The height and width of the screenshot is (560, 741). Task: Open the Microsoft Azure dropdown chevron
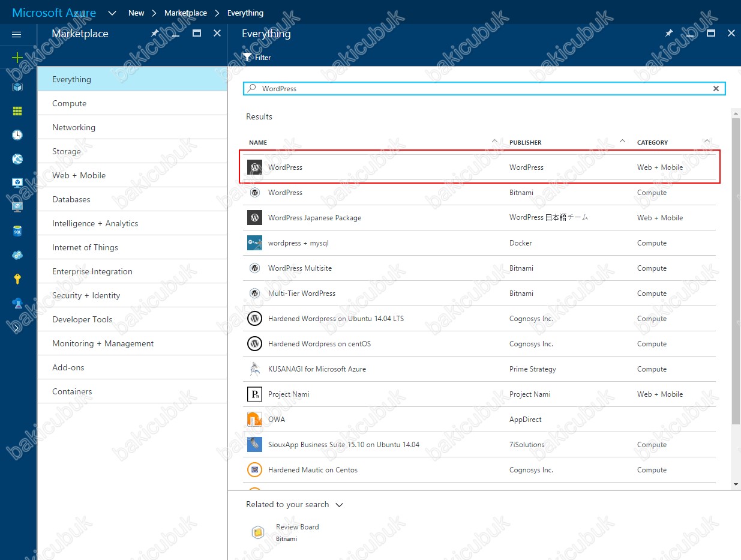[x=112, y=13]
